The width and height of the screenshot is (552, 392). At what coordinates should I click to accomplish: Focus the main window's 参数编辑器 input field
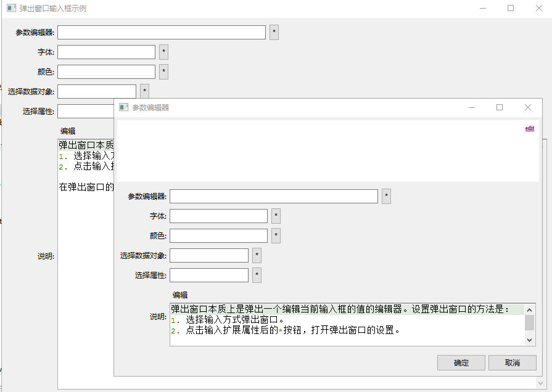click(x=162, y=33)
